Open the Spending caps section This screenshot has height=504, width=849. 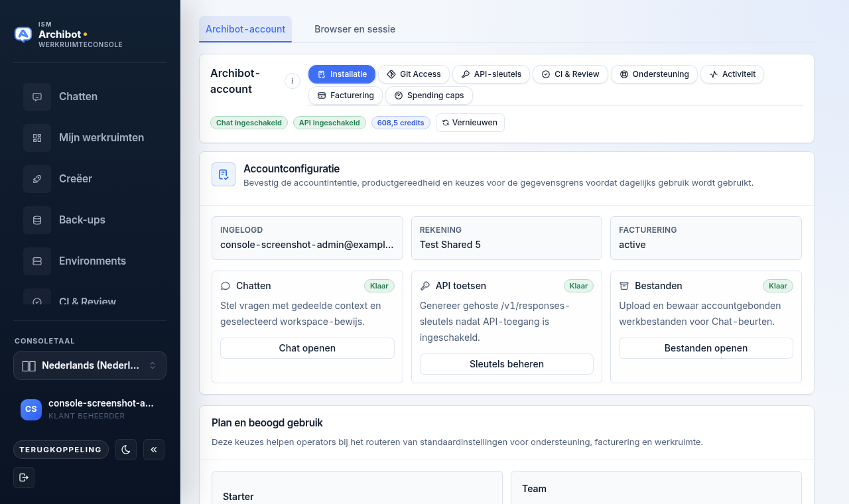429,95
